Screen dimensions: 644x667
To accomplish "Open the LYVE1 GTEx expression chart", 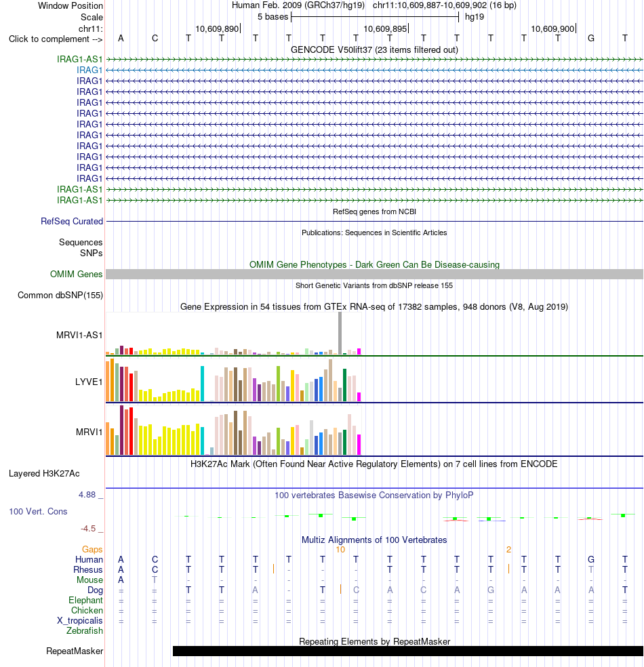I will point(233,380).
